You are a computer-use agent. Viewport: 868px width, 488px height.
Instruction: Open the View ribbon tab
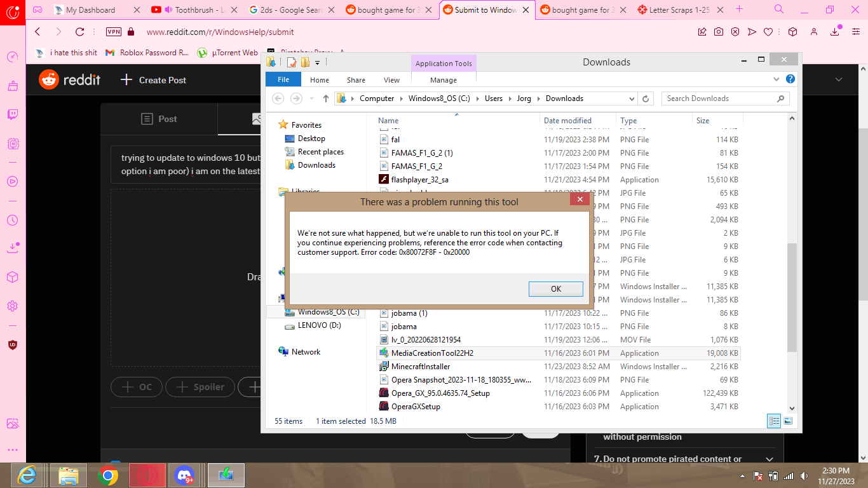391,80
